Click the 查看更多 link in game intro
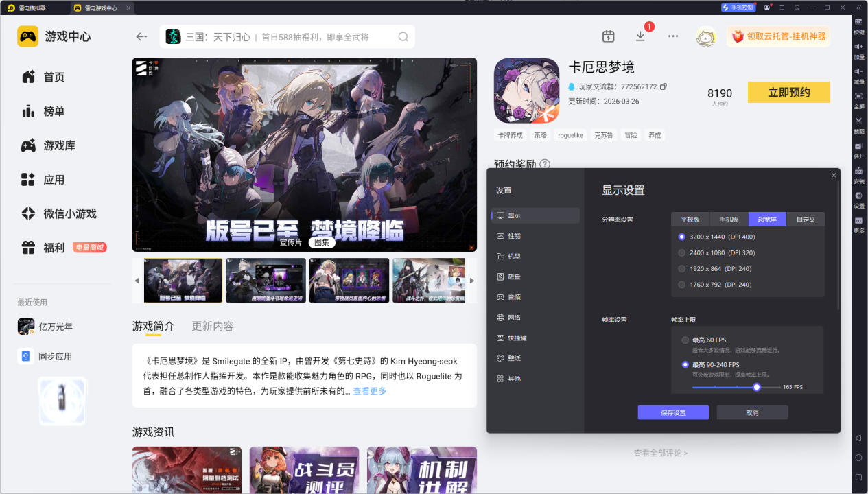 [370, 391]
